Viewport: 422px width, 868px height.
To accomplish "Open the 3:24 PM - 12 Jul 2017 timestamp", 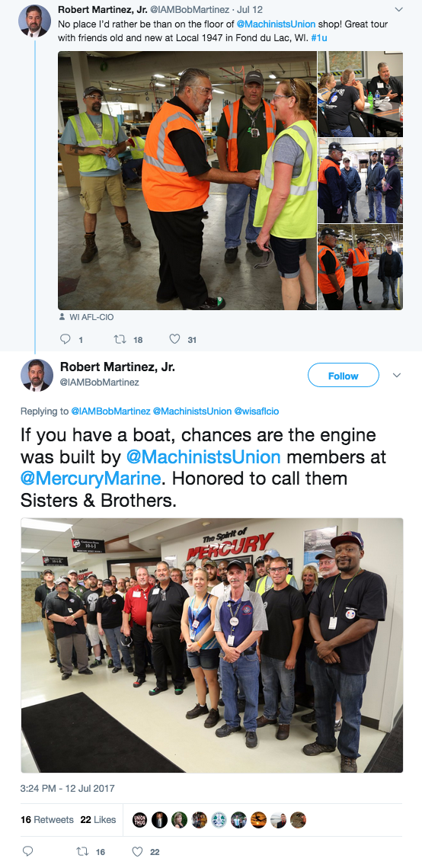I will click(68, 788).
